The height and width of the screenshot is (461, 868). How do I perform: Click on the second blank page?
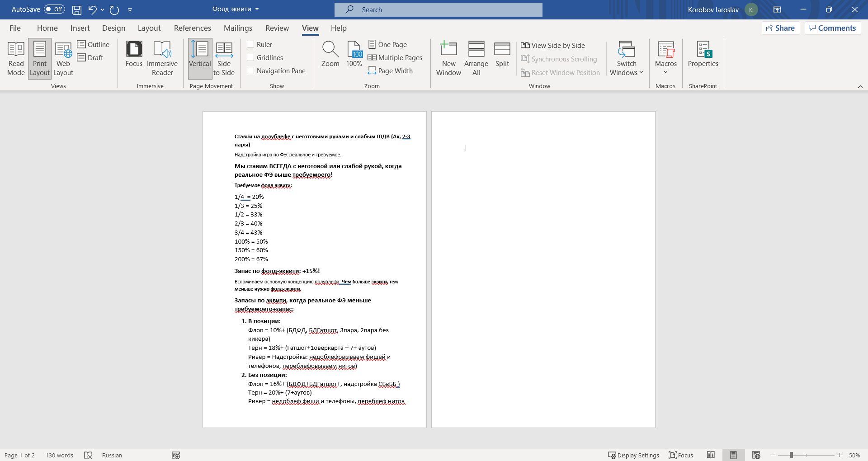[543, 269]
